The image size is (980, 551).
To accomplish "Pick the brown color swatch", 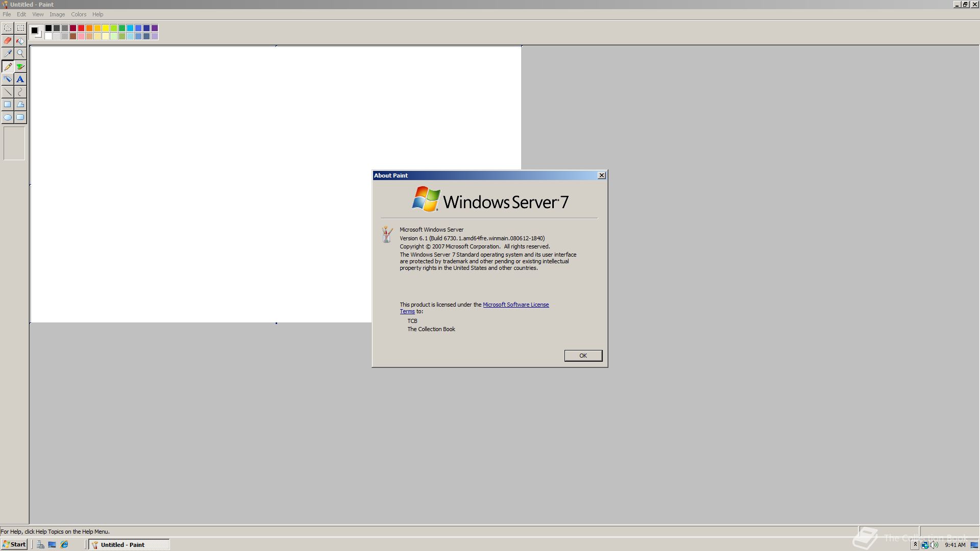I will [73, 36].
